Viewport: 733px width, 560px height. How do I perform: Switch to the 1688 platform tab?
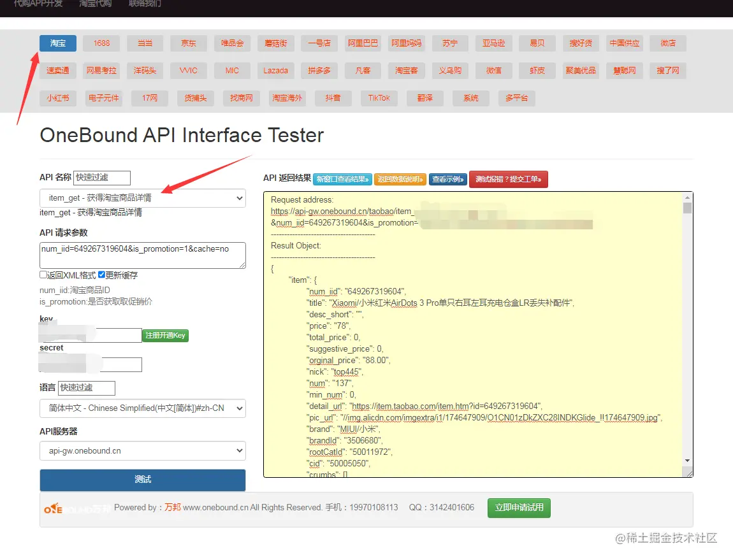point(101,43)
